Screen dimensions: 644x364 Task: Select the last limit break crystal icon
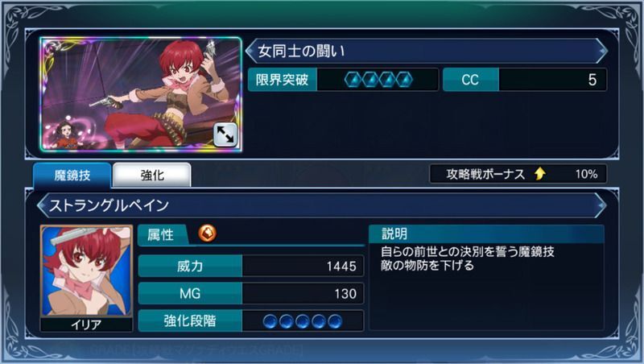[x=404, y=80]
